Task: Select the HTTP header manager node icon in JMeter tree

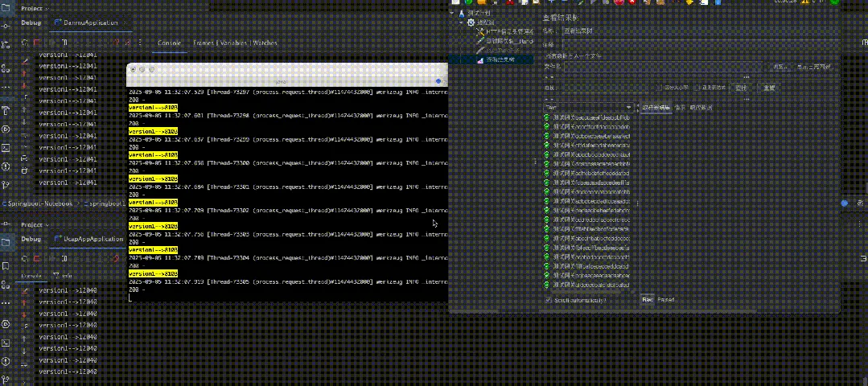Action: tap(480, 32)
